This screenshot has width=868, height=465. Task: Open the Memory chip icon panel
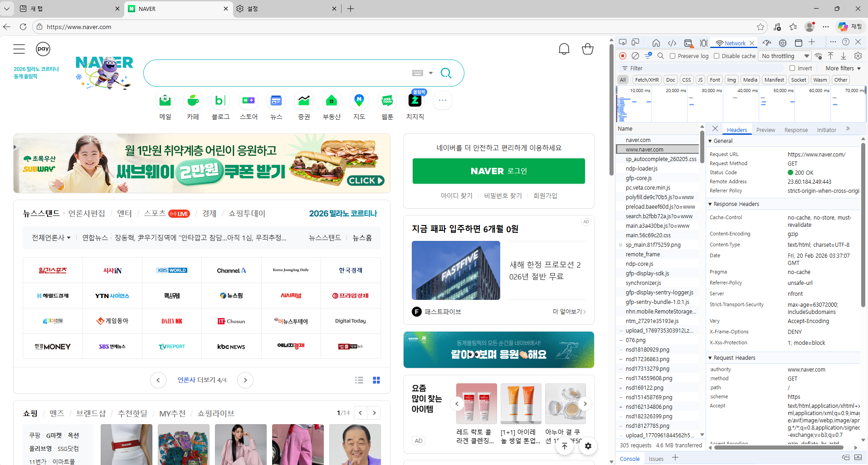[783, 43]
